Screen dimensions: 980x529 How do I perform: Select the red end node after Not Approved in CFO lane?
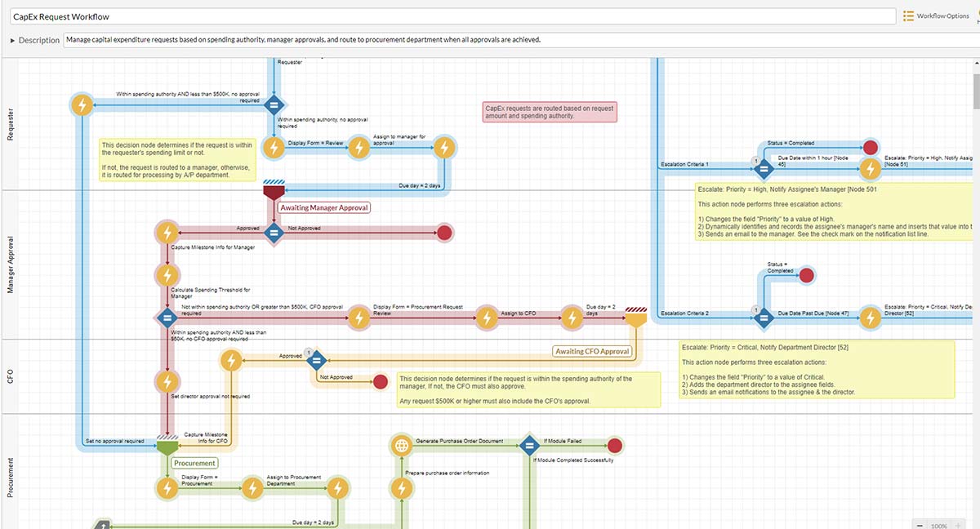point(380,381)
